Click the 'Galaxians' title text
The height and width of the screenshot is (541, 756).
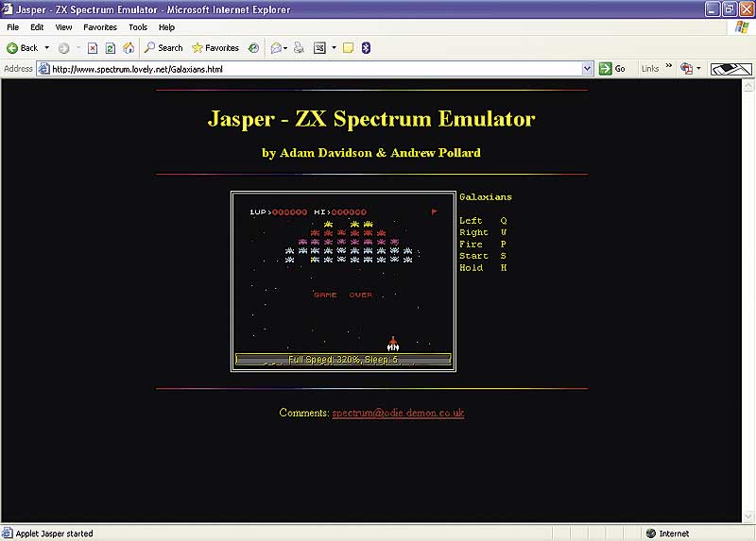[486, 196]
